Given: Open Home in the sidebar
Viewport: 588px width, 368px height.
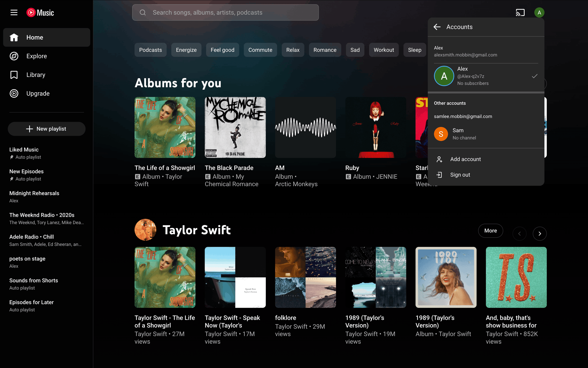Looking at the screenshot, I should (x=47, y=37).
